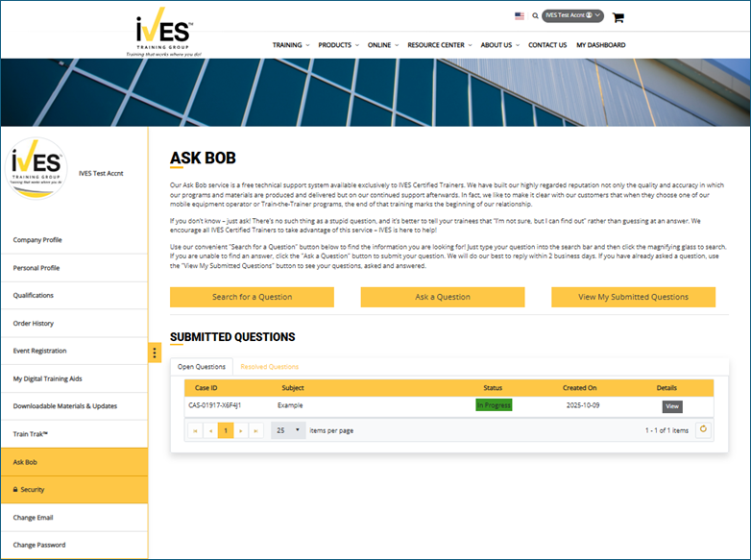Open the items per page dropdown

(x=288, y=430)
